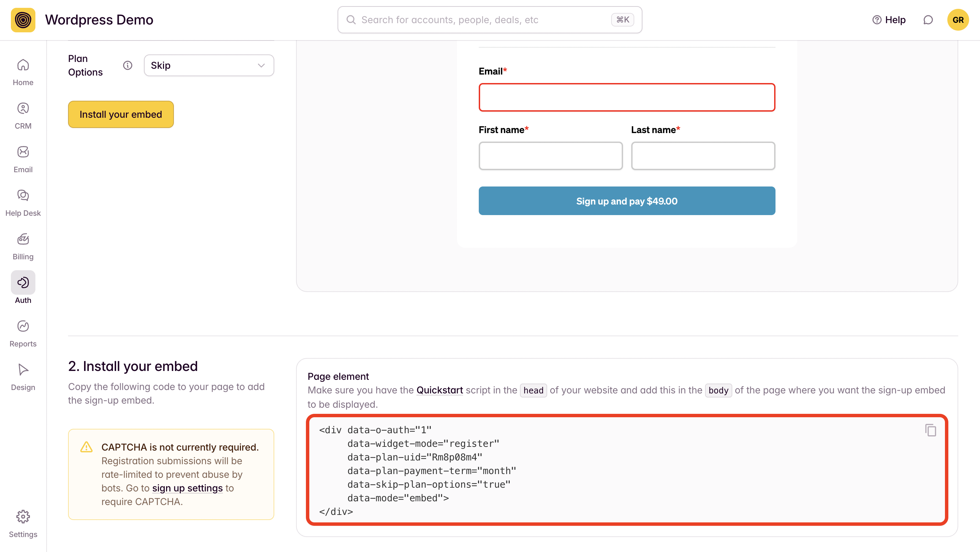The height and width of the screenshot is (552, 980).
Task: Open the CRM section
Action: [23, 115]
